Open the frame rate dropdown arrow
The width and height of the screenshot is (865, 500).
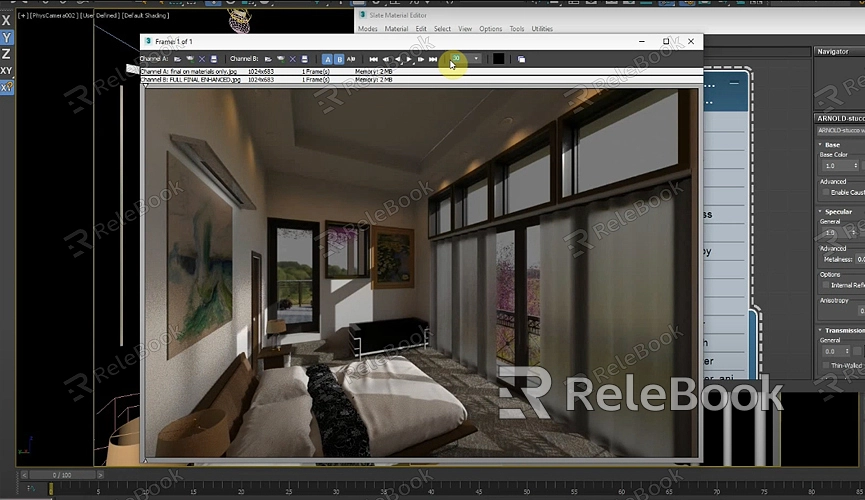click(476, 58)
